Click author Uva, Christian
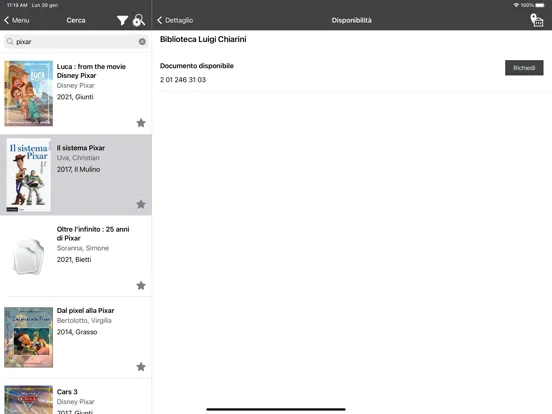This screenshot has height=414, width=552. click(x=78, y=158)
